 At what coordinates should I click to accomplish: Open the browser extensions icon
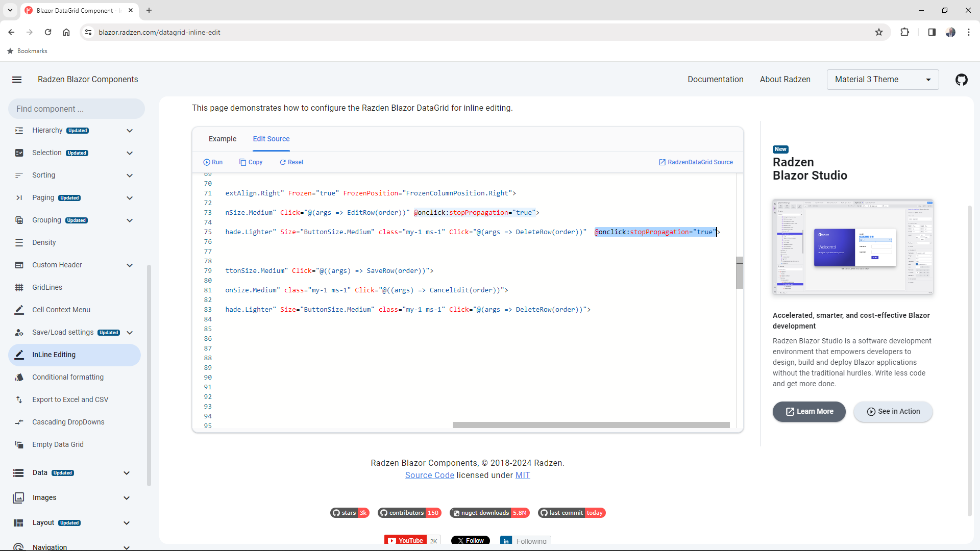coord(904,32)
